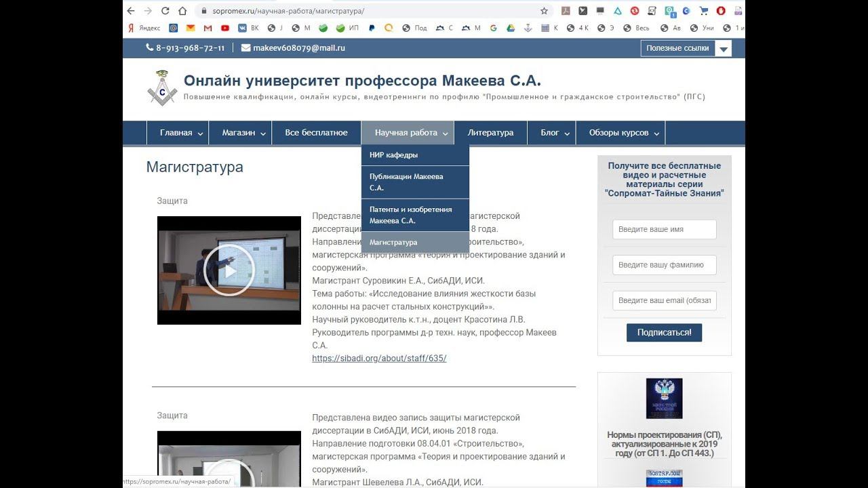
Task: Click the phone icon in top bar
Action: tap(150, 48)
